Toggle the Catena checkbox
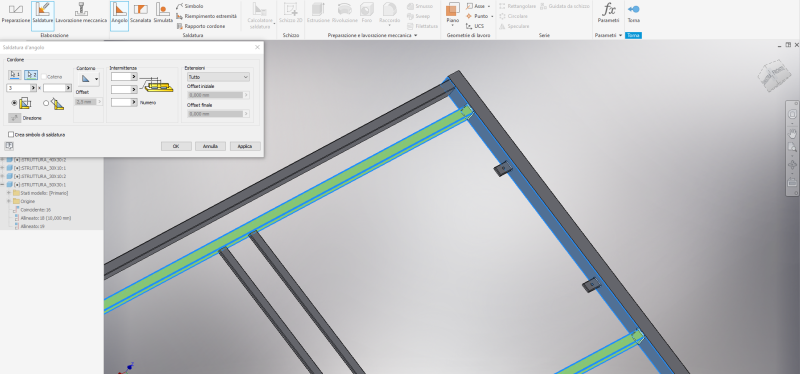Image resolution: width=800 pixels, height=374 pixels. pos(44,77)
